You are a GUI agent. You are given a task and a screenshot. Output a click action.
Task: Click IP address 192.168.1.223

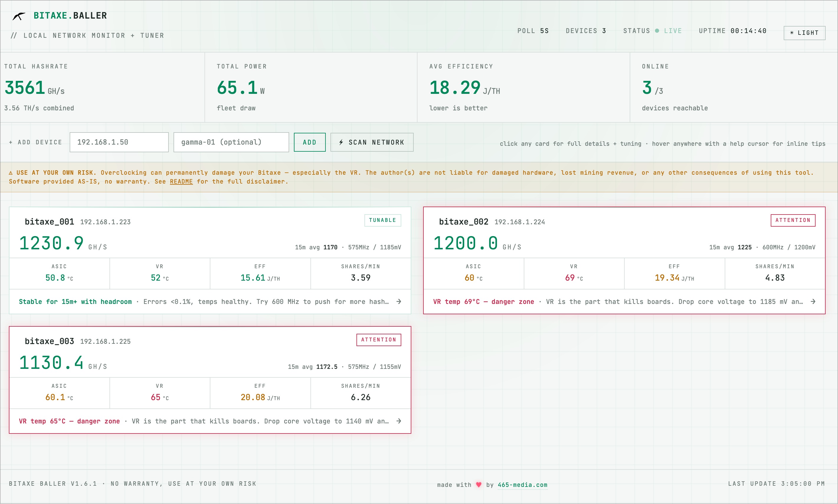tap(106, 222)
